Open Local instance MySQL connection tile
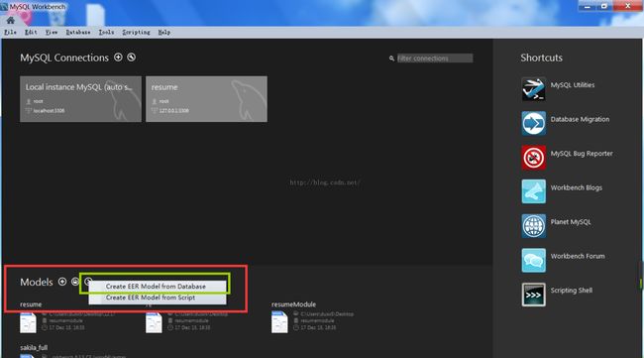This screenshot has height=358, width=644. click(80, 98)
